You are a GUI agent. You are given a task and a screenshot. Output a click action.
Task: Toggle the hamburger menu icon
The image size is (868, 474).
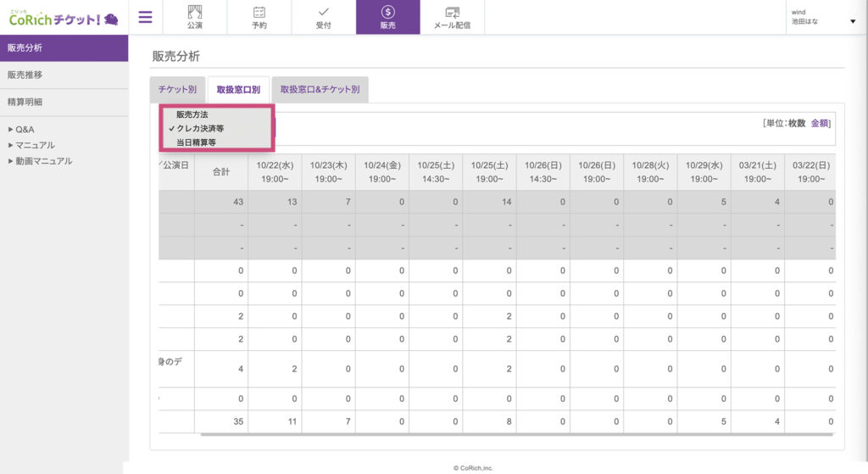tap(145, 17)
